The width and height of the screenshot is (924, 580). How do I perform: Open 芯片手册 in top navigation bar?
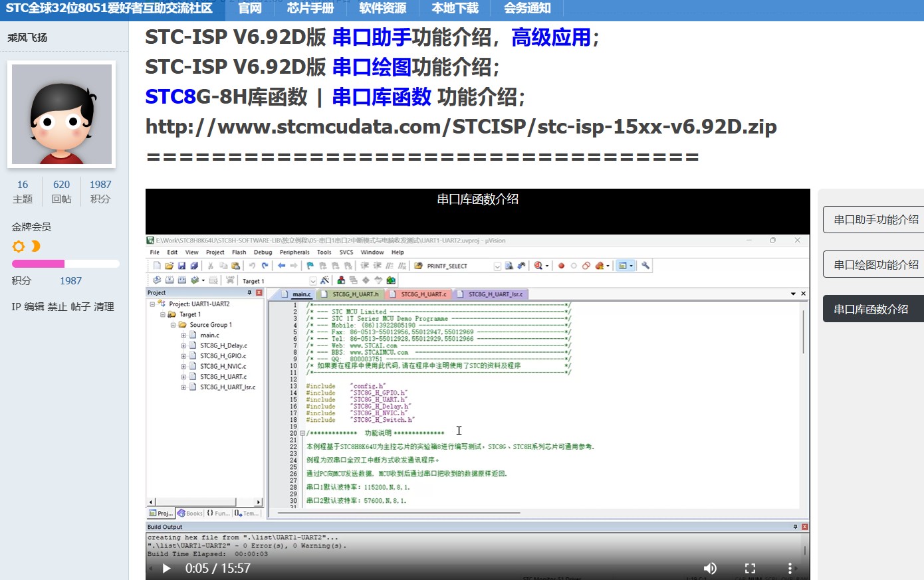310,9
